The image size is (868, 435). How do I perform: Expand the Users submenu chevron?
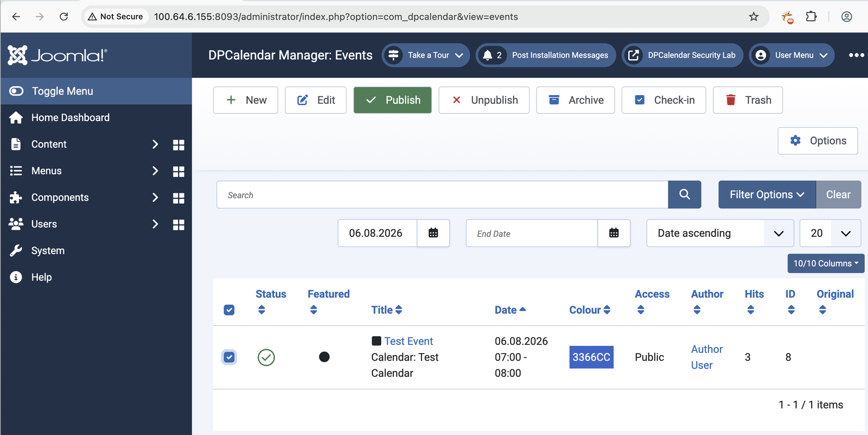coord(155,224)
